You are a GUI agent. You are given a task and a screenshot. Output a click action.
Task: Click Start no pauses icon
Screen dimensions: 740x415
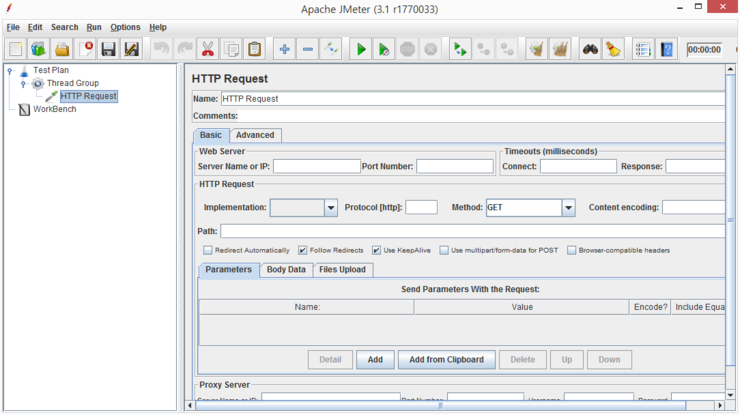coord(384,49)
